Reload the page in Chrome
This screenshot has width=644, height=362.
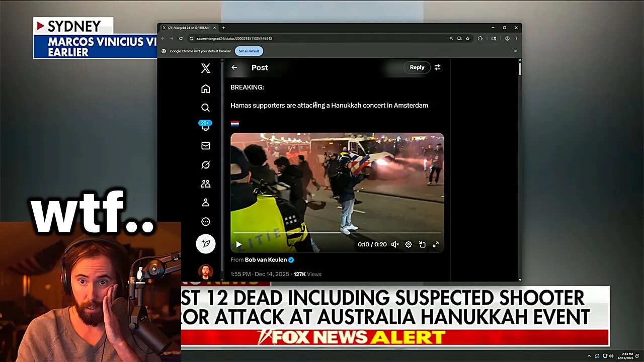point(181,38)
